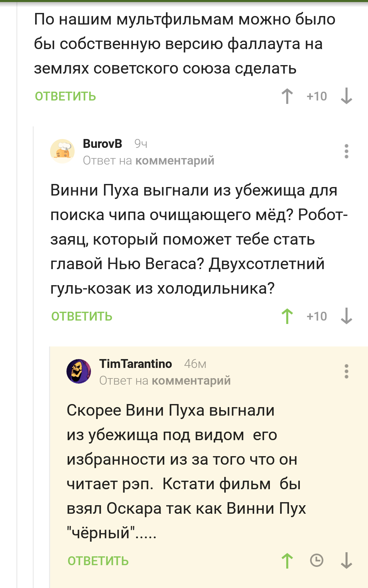Click the +10 rating on top comment

pyautogui.click(x=317, y=96)
